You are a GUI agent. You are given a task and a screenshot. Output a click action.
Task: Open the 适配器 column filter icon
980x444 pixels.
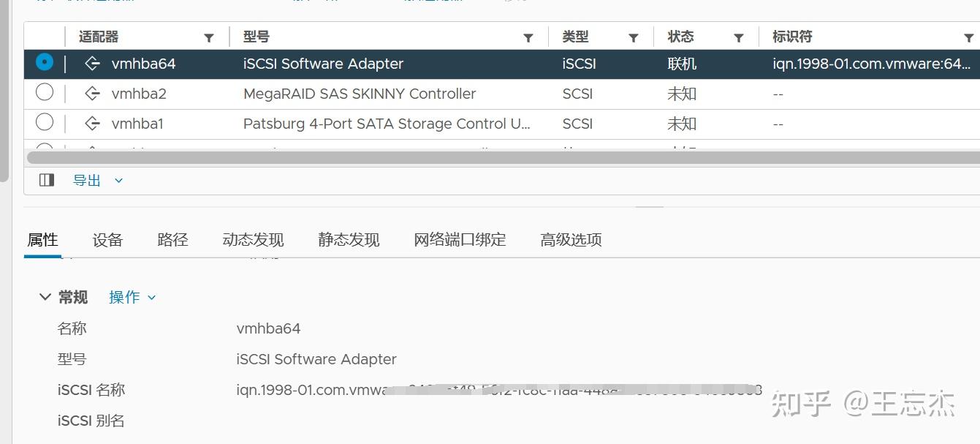tap(209, 36)
